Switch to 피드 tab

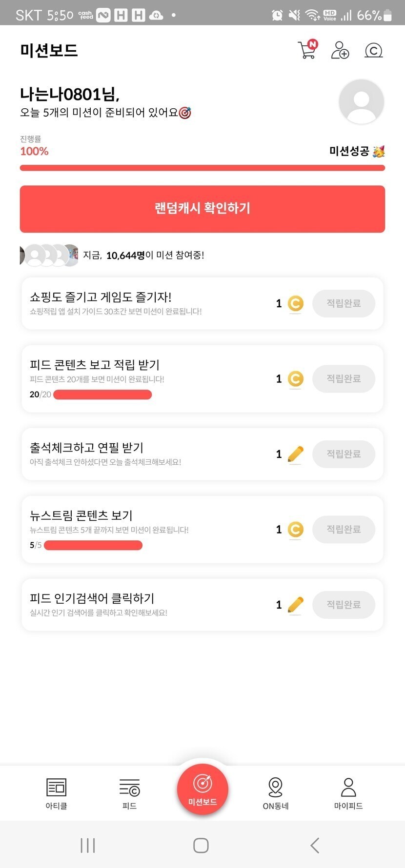[x=129, y=793]
